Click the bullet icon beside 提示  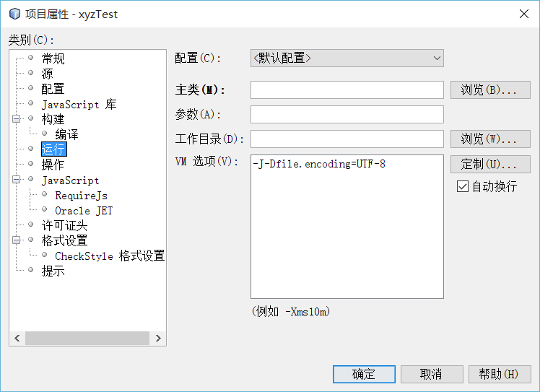[30, 271]
